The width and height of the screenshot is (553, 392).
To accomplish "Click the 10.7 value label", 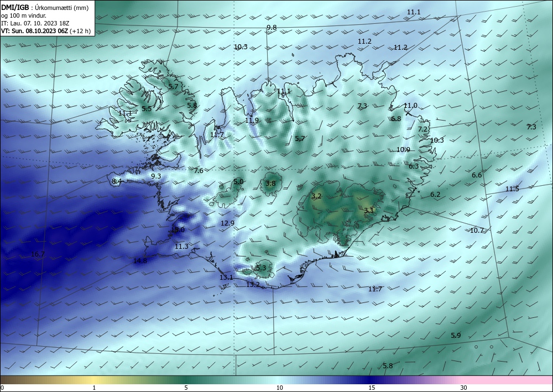I will pyautogui.click(x=477, y=231).
